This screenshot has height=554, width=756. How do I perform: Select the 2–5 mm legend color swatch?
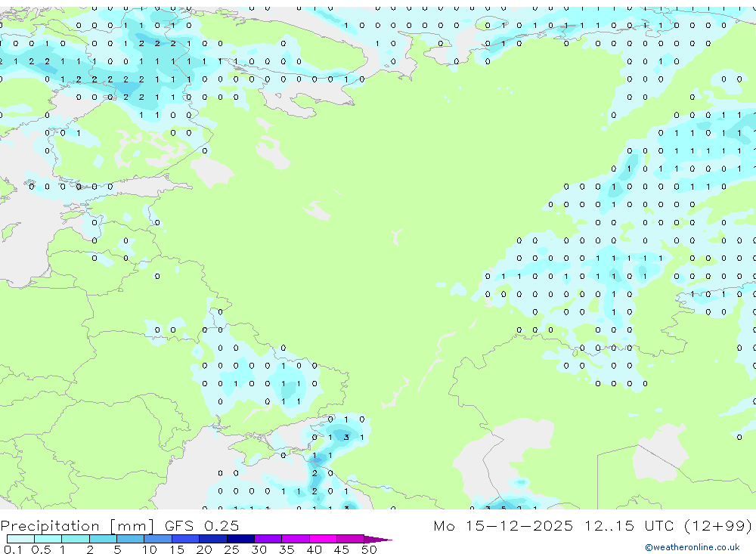point(103,539)
